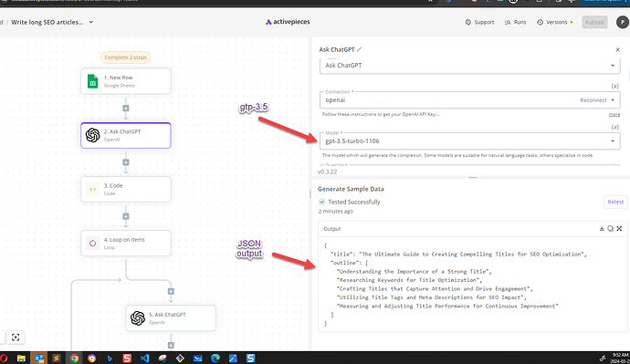Image resolution: width=630 pixels, height=364 pixels.
Task: Expand output panel to fullscreen
Action: 619,229
